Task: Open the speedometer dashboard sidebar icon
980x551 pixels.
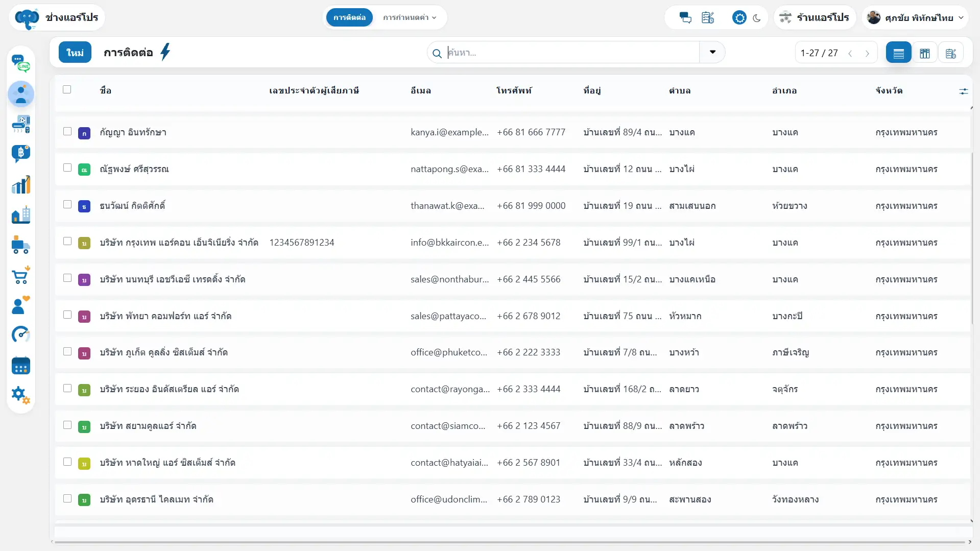Action: (21, 335)
